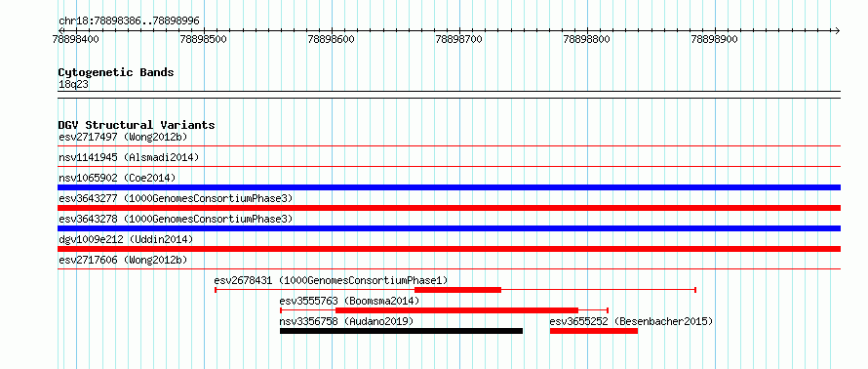Click thin red line under esv2717497
The height and width of the screenshot is (369, 868).
point(450,146)
